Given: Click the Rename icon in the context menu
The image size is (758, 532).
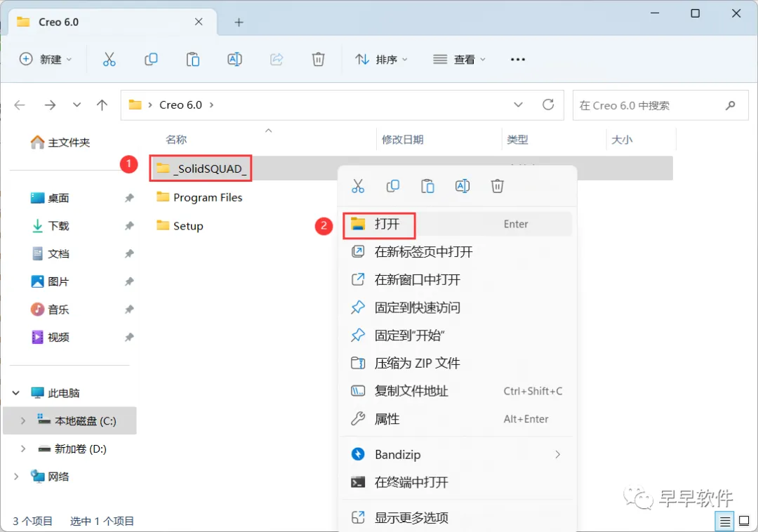Looking at the screenshot, I should point(463,186).
